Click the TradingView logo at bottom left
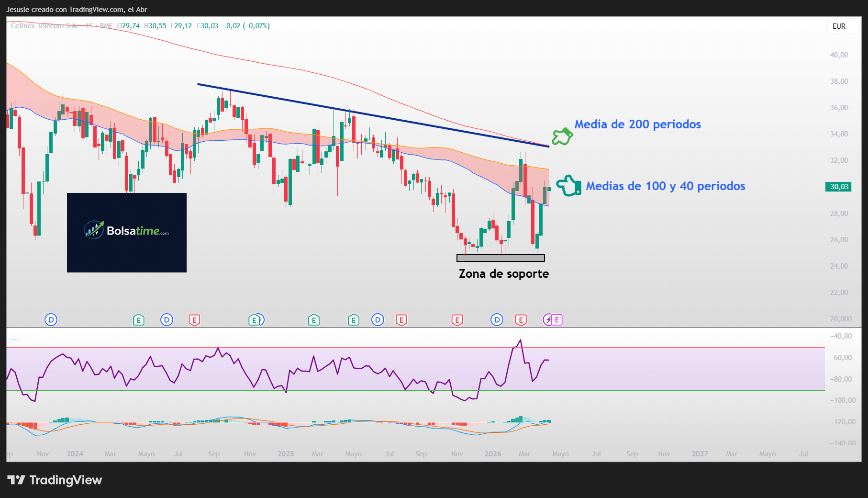The width and height of the screenshot is (868, 498). point(55,480)
